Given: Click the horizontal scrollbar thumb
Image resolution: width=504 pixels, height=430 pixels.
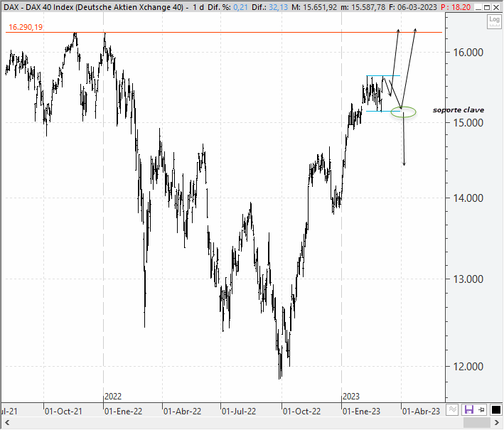Looking at the screenshot, I should tap(477, 423).
